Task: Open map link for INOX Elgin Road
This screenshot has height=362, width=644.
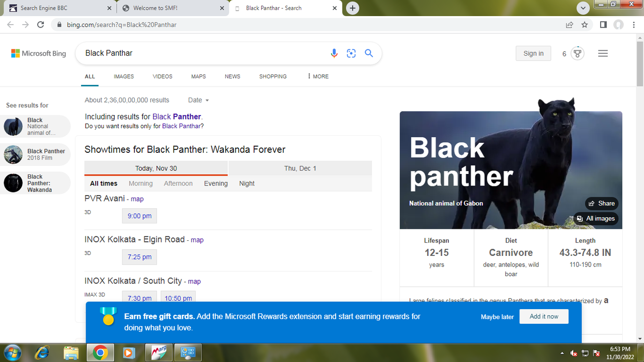Action: tap(197, 240)
